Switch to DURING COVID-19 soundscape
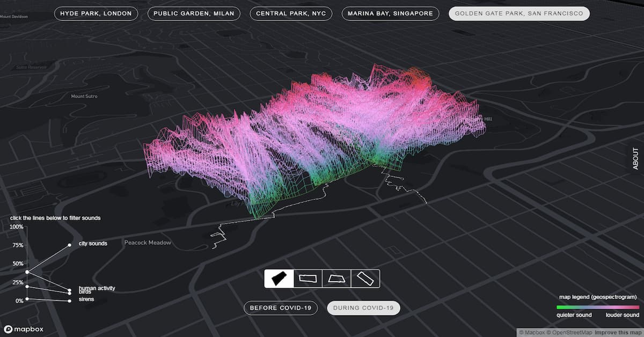 click(363, 307)
